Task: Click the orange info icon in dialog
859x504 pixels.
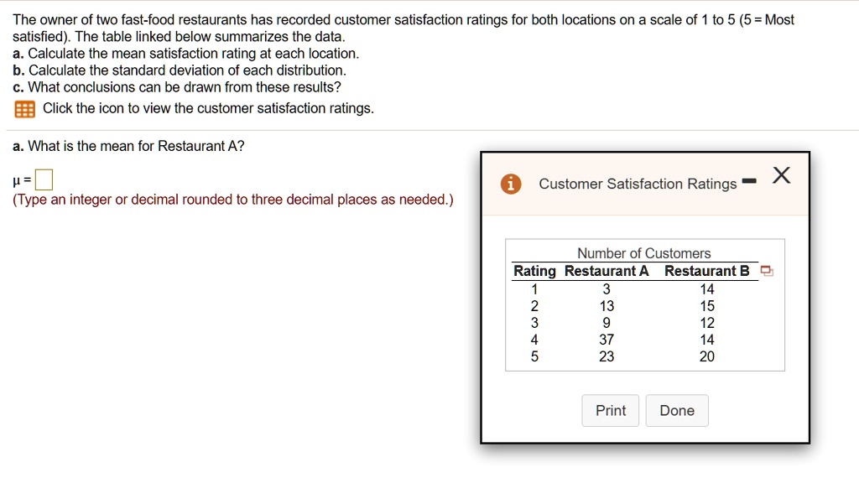Action: (x=510, y=184)
